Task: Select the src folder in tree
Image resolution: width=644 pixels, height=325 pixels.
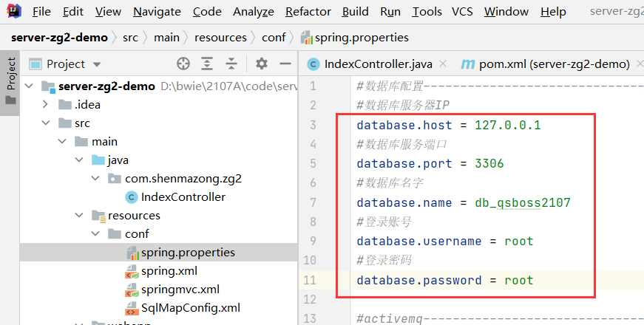Action: (x=82, y=123)
